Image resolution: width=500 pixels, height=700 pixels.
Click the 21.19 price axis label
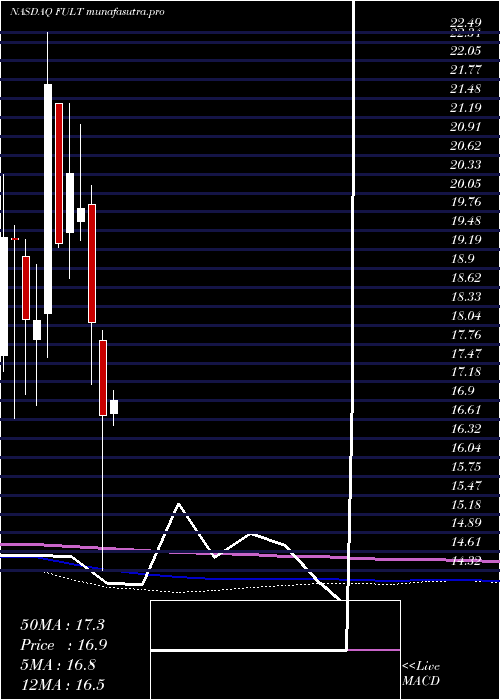pyautogui.click(x=466, y=108)
